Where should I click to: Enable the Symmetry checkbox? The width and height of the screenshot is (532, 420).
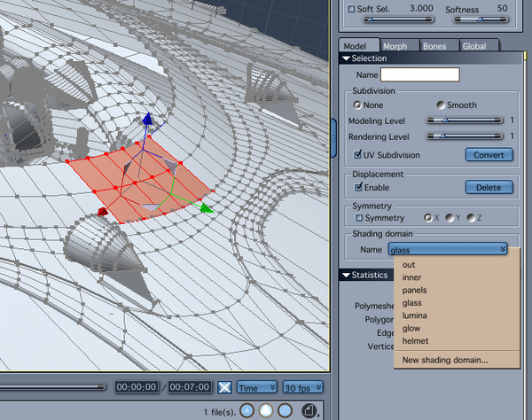click(358, 218)
